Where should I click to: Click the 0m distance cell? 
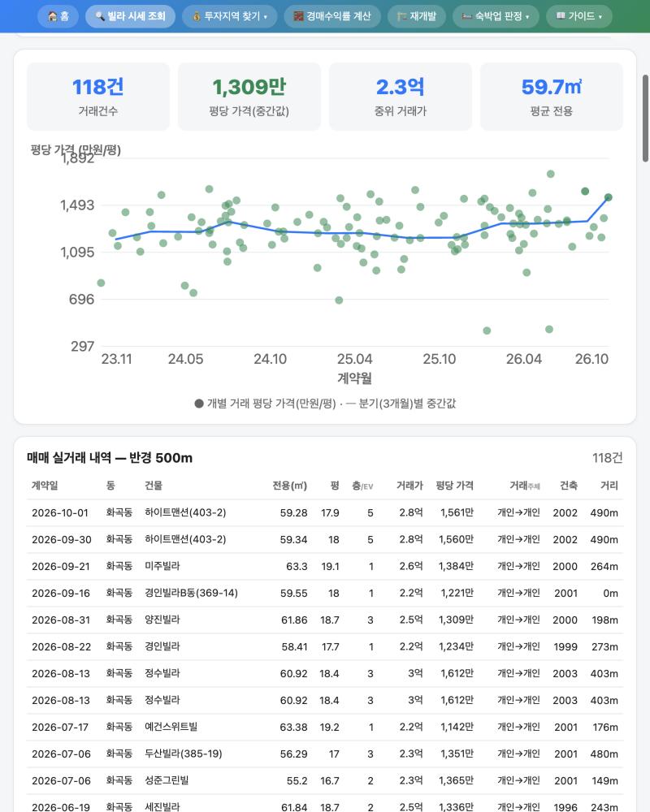pyautogui.click(x=611, y=593)
